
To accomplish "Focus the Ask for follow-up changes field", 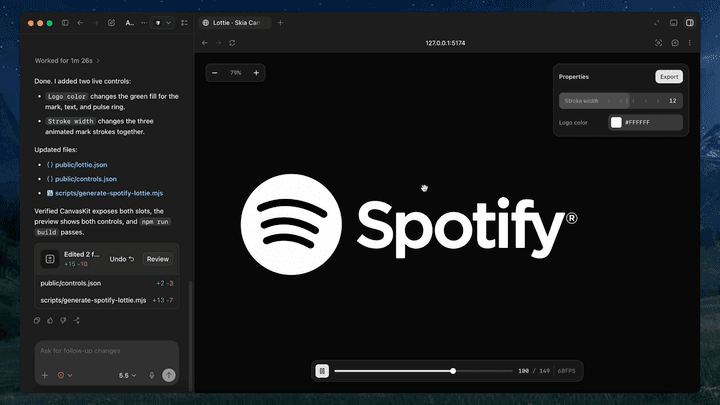I will [107, 351].
